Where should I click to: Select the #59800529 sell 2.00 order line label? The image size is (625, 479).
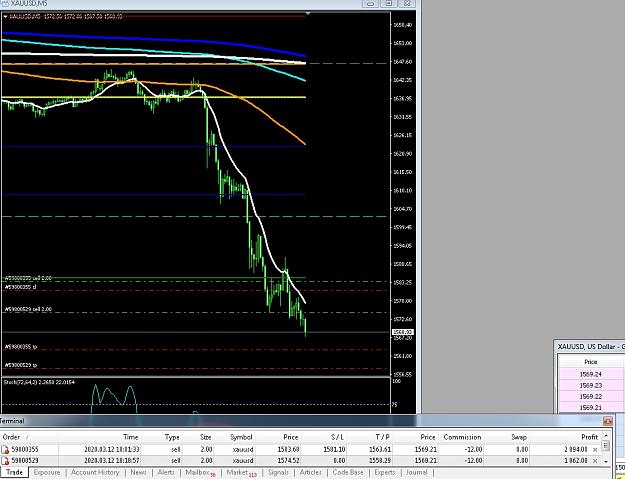(28, 309)
